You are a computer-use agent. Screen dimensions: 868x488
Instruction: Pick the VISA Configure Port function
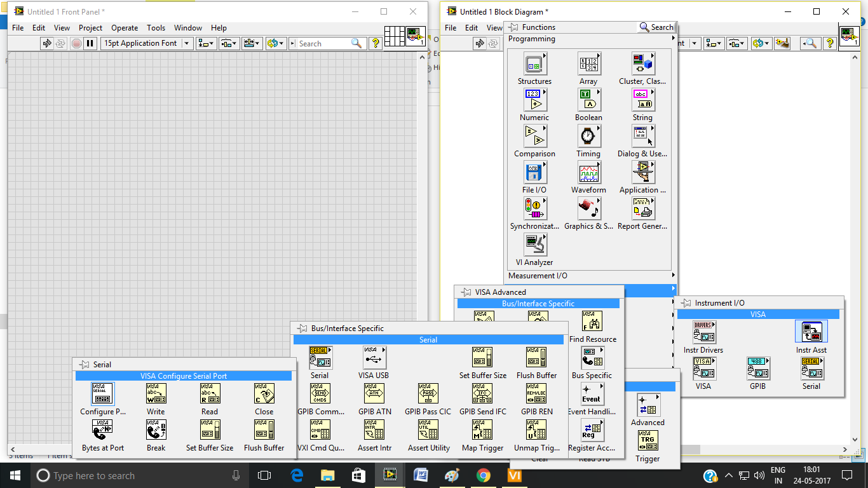pos(102,394)
